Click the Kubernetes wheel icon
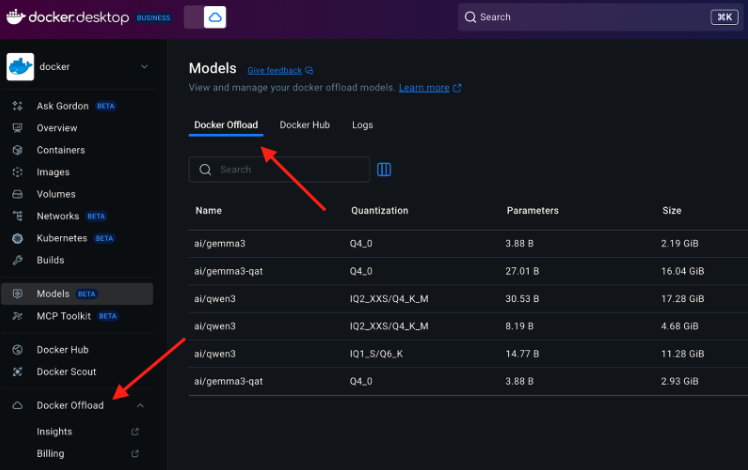 click(x=18, y=238)
